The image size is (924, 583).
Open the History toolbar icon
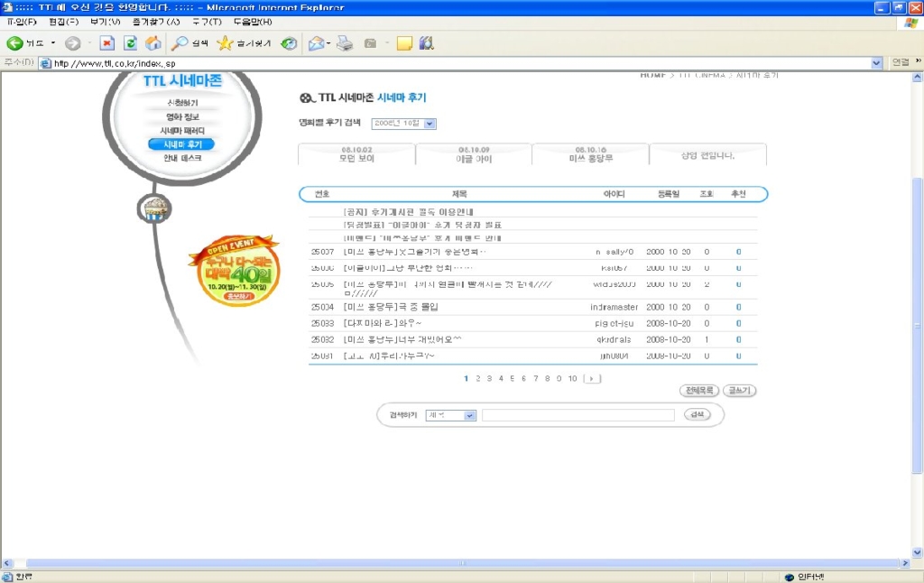coord(289,43)
